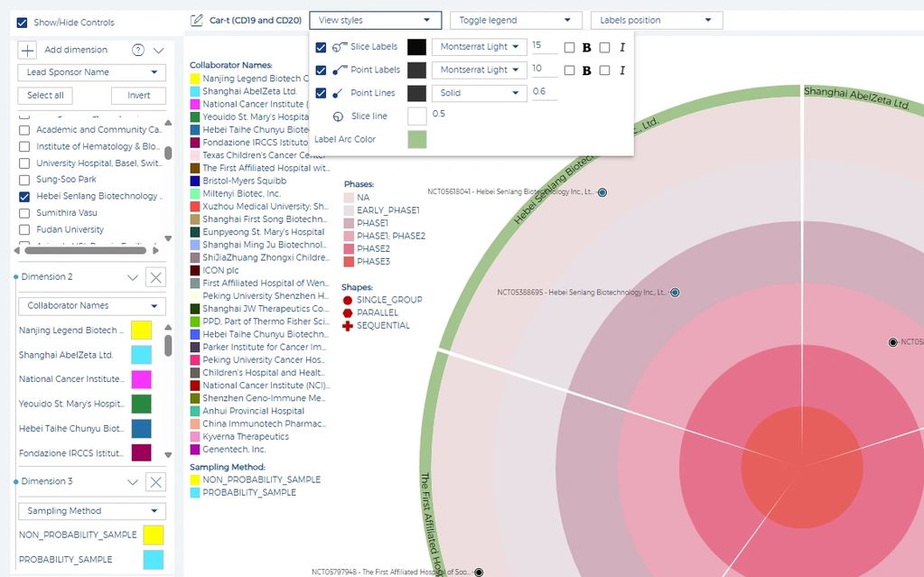This screenshot has width=924, height=577.
Task: Toggle the Show/Hide Controls checkbox
Action: tap(22, 23)
